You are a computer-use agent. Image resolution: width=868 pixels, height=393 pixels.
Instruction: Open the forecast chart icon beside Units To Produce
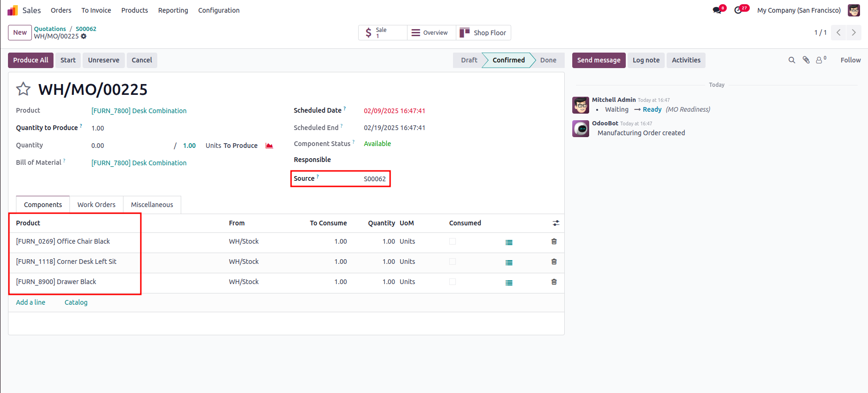pos(269,146)
